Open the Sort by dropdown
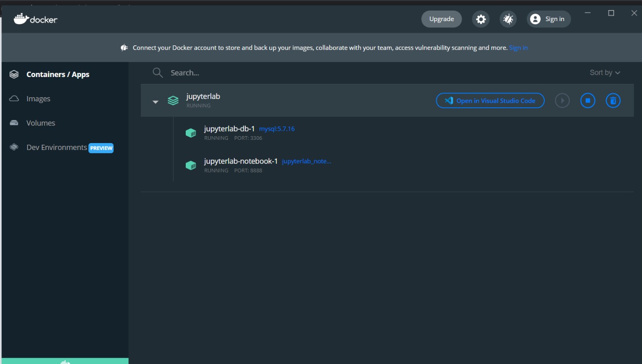The height and width of the screenshot is (364, 642). pyautogui.click(x=605, y=73)
